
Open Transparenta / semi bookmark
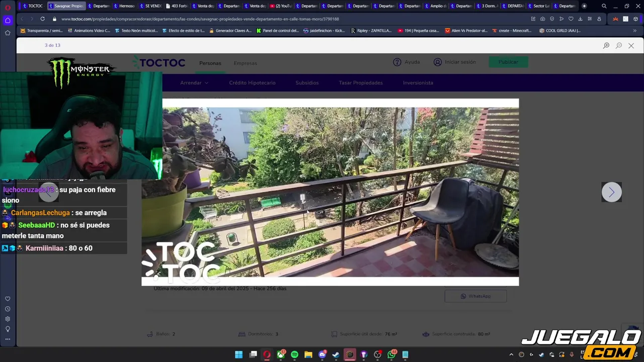point(41,31)
